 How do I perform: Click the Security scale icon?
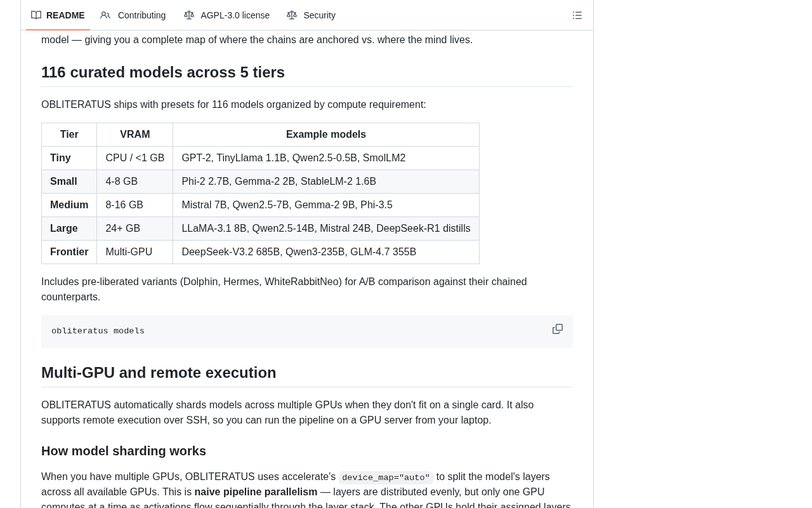click(x=292, y=15)
